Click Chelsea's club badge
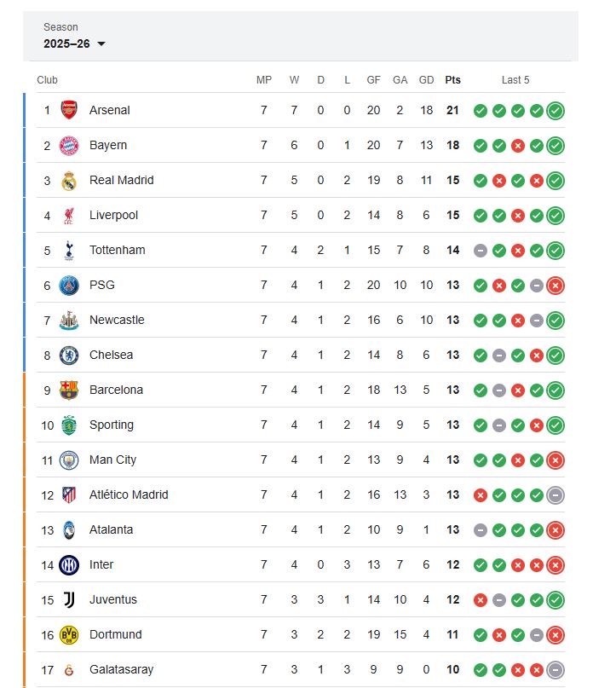 (x=69, y=355)
